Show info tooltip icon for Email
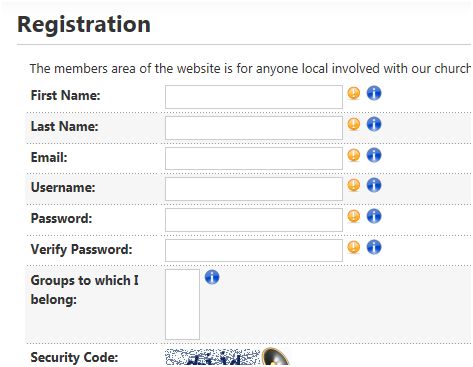 [374, 155]
